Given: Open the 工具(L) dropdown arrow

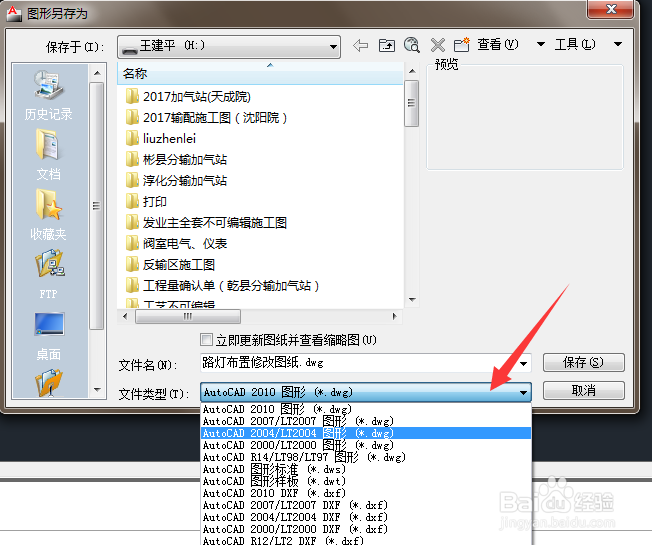Looking at the screenshot, I should coord(618,44).
